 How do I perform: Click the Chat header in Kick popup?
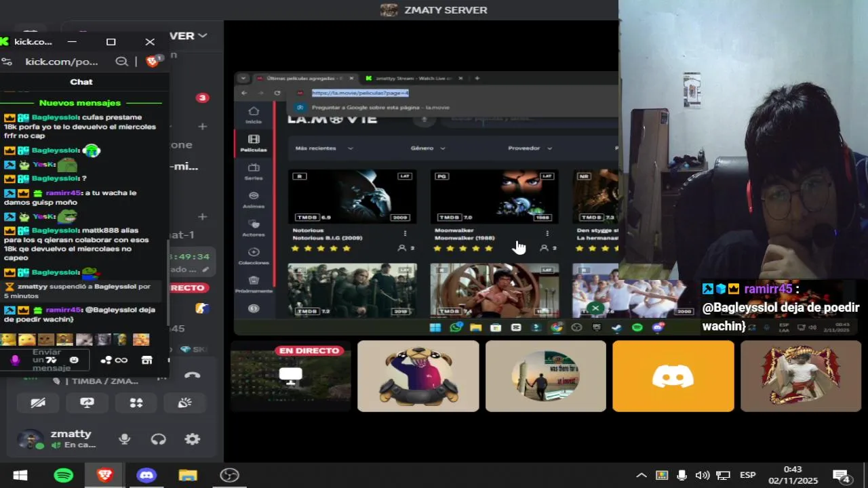pyautogui.click(x=81, y=81)
